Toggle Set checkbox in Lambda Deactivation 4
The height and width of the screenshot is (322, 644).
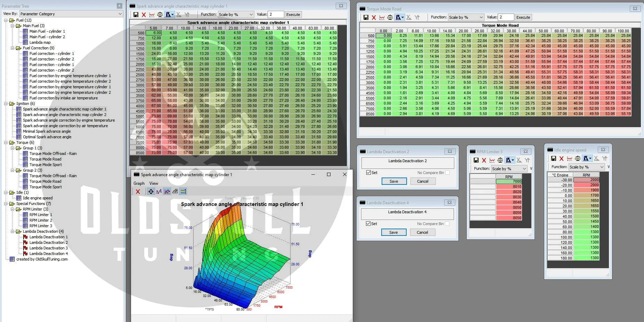coord(368,224)
